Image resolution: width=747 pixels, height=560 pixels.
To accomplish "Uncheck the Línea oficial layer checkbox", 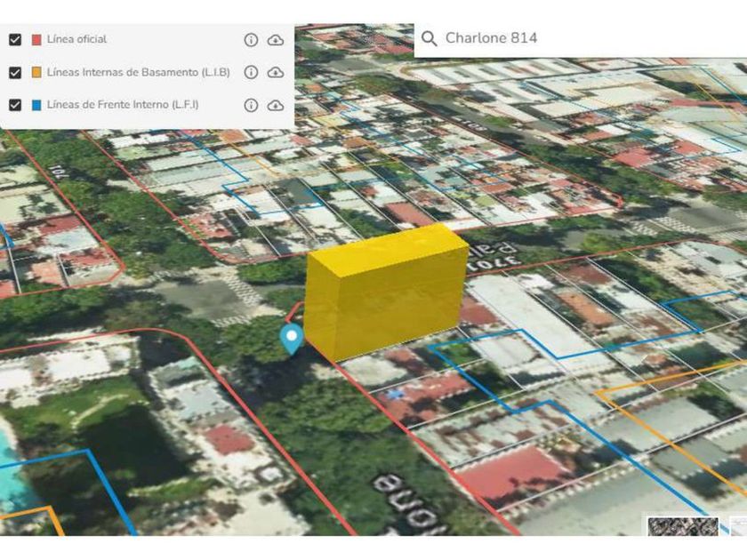I will click(x=14, y=40).
